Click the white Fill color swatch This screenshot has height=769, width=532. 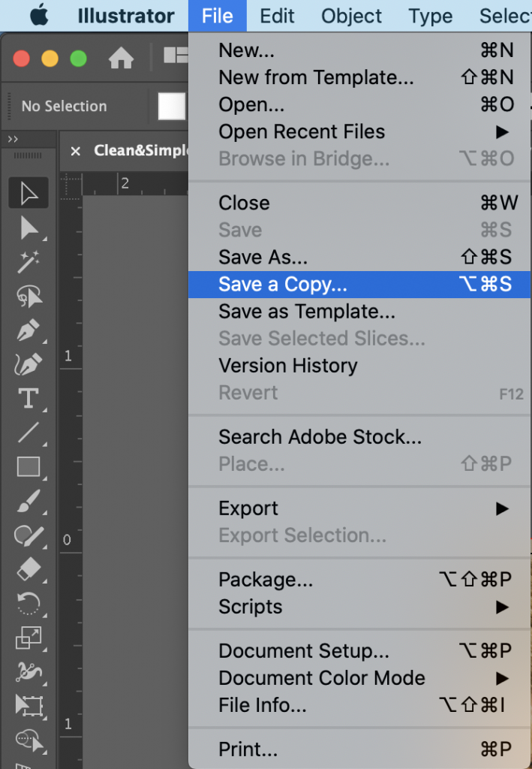[x=171, y=106]
